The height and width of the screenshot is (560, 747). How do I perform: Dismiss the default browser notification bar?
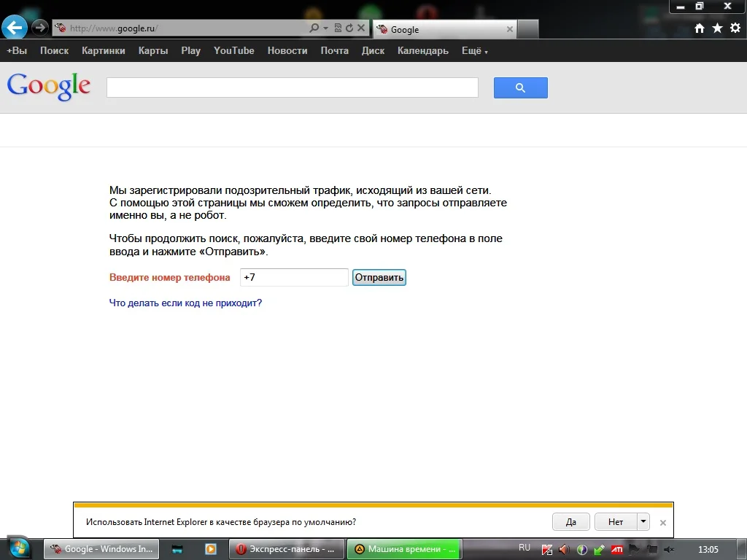(662, 523)
